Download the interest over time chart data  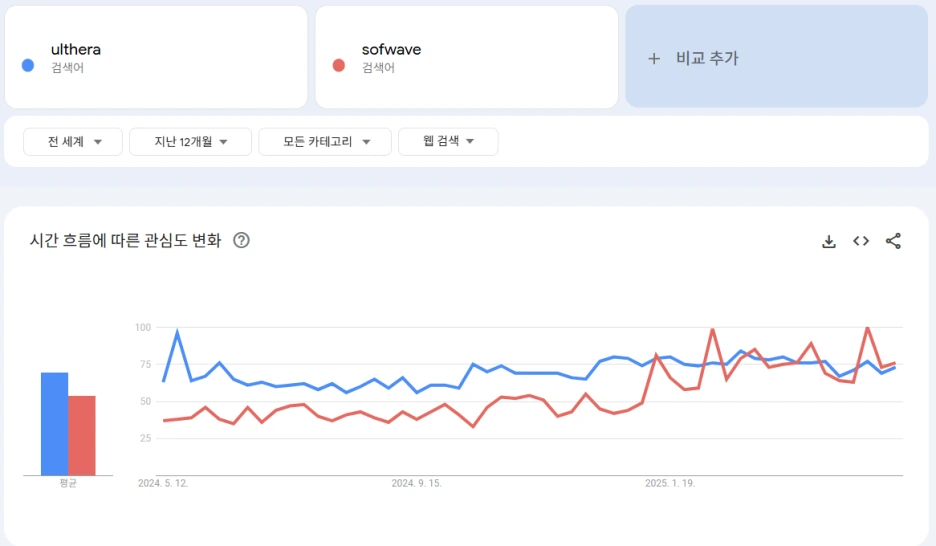(x=829, y=241)
